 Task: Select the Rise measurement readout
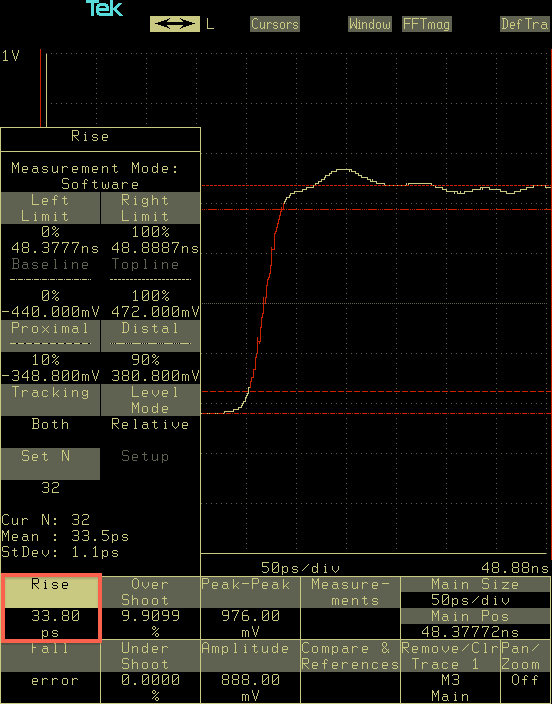pos(51,608)
